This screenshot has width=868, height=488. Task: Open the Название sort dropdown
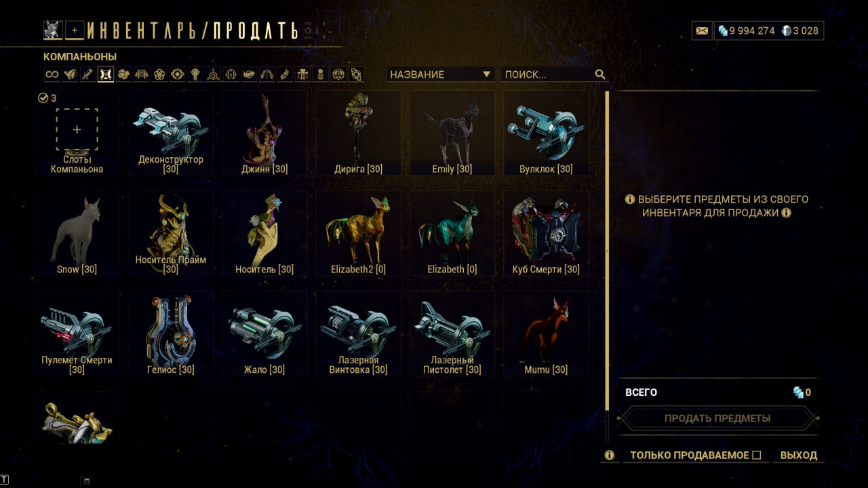tap(441, 75)
